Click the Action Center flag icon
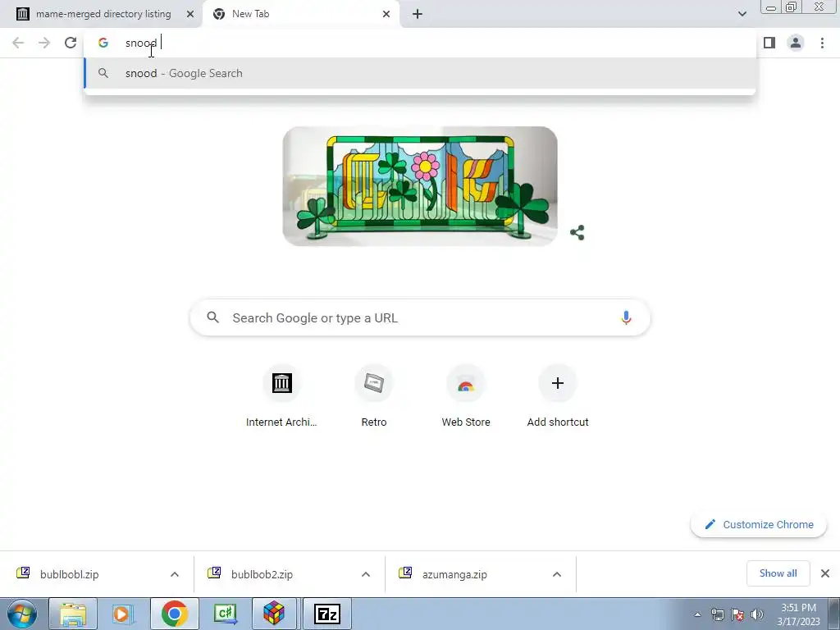 click(737, 614)
